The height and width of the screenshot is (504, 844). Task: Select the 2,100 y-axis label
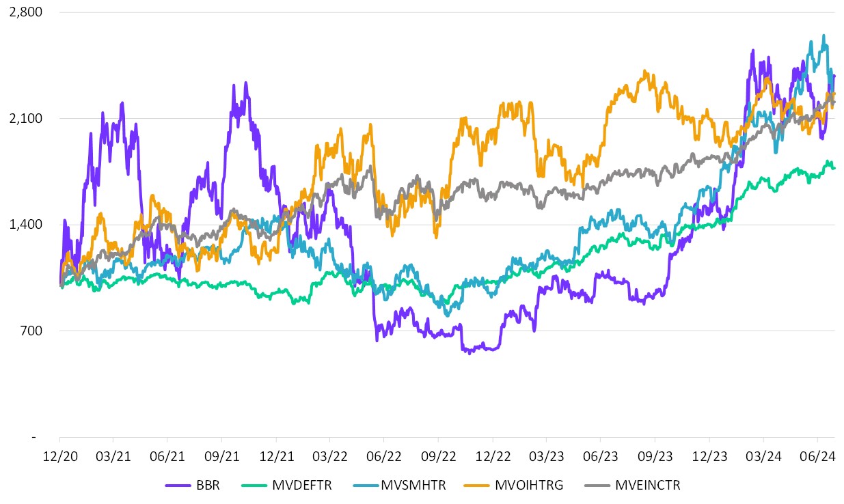(27, 119)
